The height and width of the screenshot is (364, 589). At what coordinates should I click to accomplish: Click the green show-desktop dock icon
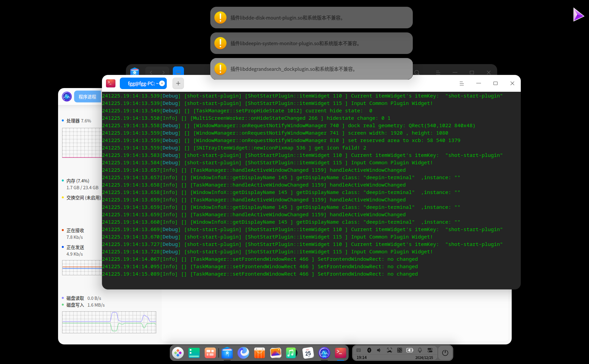point(194,353)
